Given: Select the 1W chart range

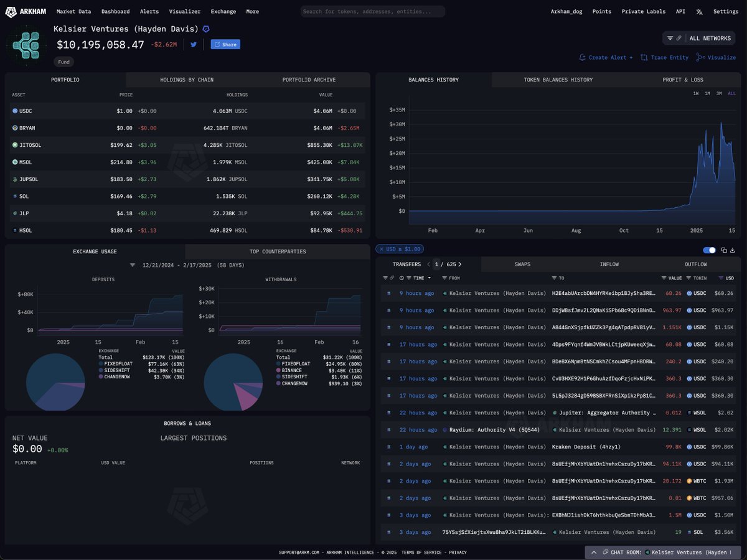Looking at the screenshot, I should click(696, 93).
